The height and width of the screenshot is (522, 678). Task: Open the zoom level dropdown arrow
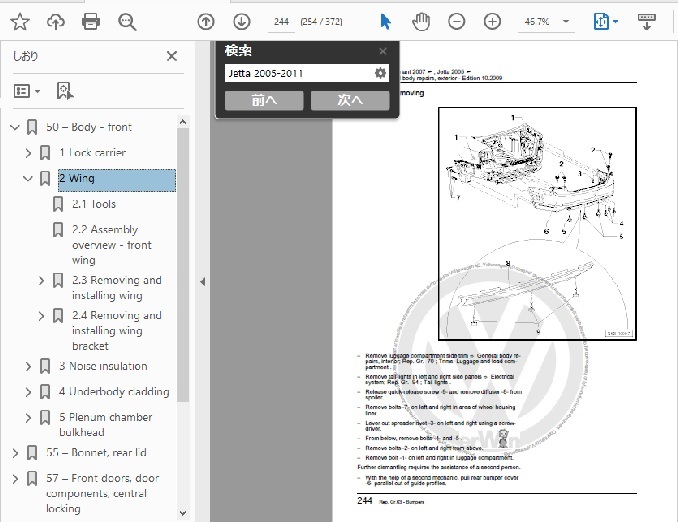pos(566,21)
